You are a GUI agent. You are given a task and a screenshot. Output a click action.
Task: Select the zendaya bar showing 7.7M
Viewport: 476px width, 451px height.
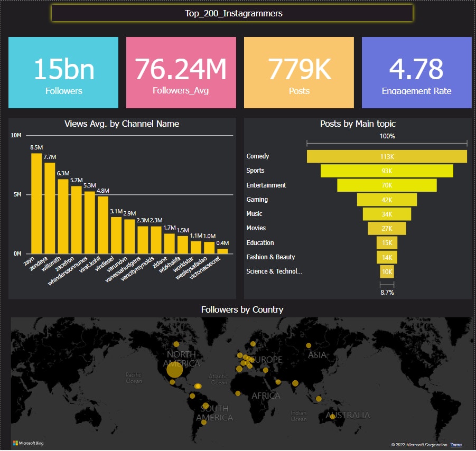[50, 208]
